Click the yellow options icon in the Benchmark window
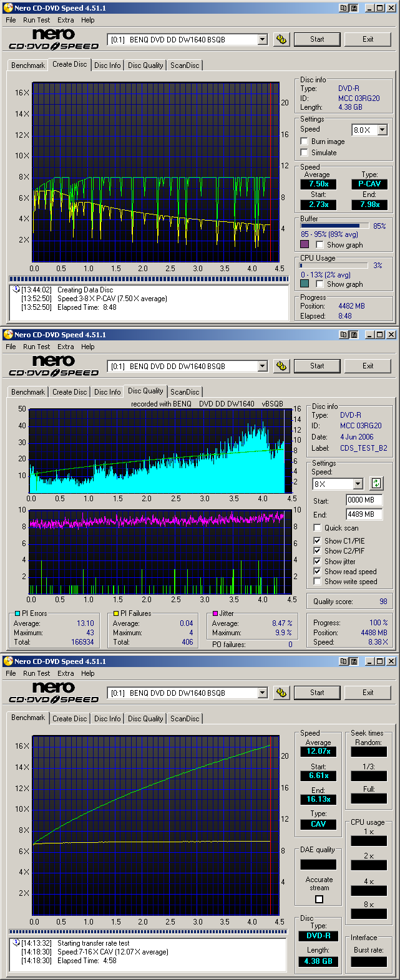 tap(281, 693)
